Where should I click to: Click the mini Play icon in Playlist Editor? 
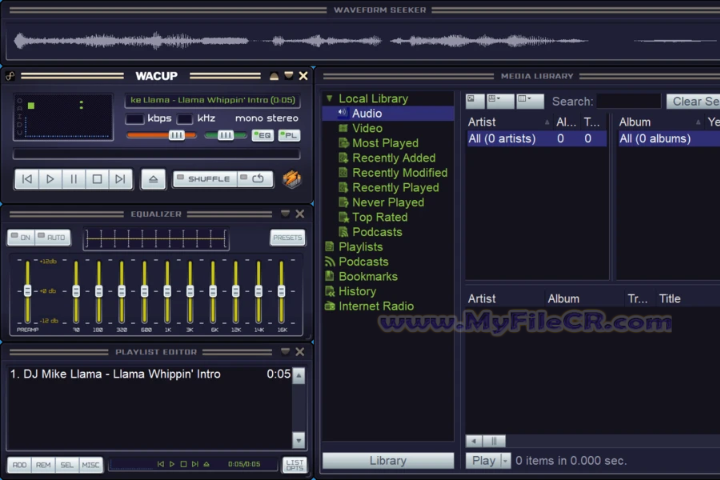(172, 464)
